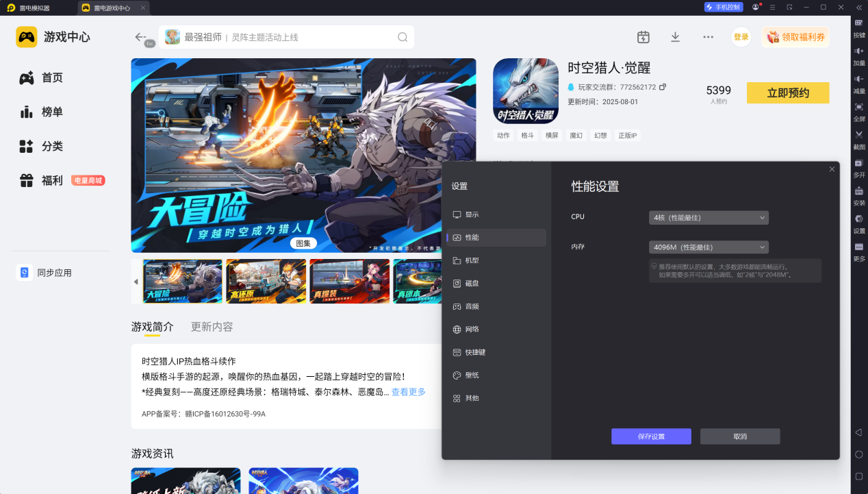This screenshot has width=868, height=494.
Task: Click the 电量商城 badge beside 福利
Action: (88, 181)
